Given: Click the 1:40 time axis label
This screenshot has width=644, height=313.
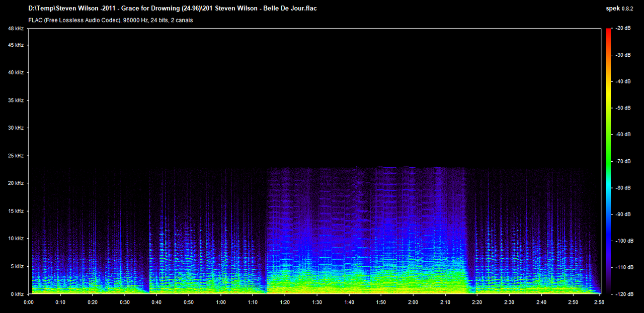Looking at the screenshot, I should pyautogui.click(x=349, y=302).
